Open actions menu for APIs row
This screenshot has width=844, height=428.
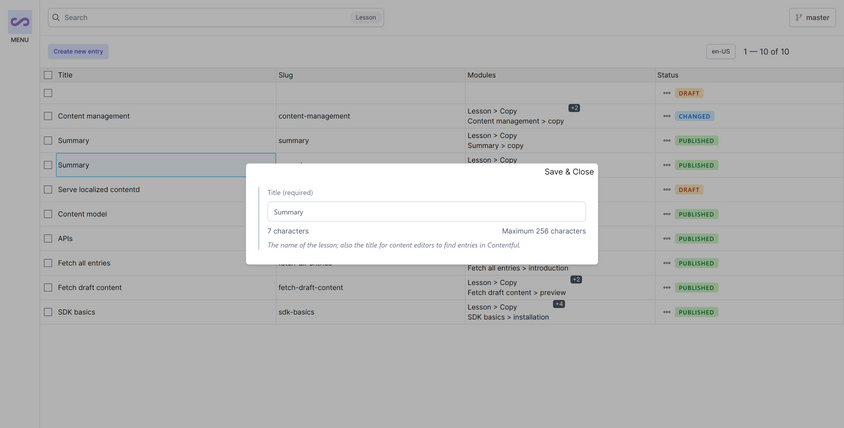click(667, 239)
